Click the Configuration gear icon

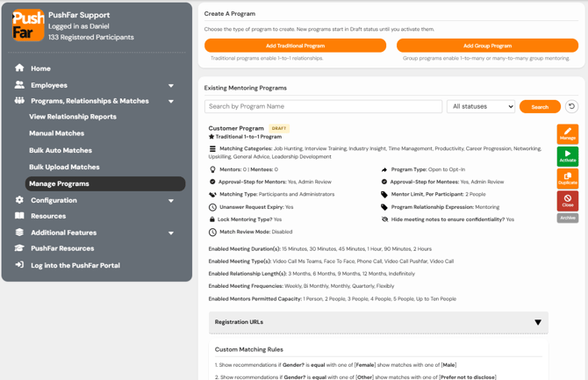[19, 200]
